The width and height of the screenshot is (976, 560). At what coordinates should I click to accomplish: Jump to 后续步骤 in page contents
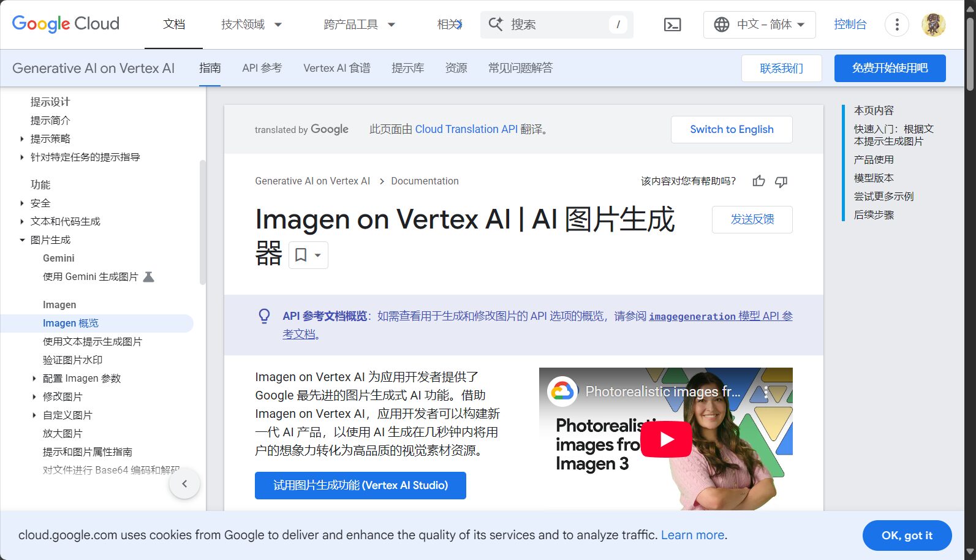point(874,215)
